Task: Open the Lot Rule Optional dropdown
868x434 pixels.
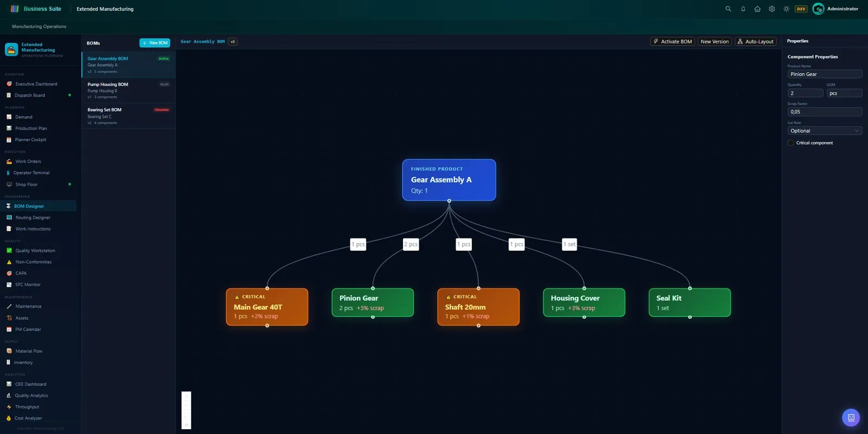Action: [x=825, y=131]
